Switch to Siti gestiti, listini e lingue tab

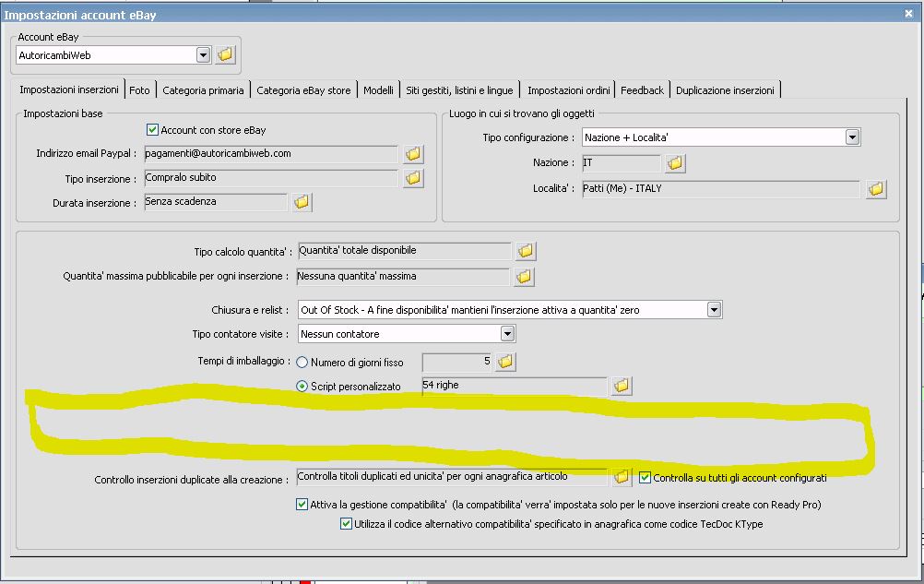pyautogui.click(x=459, y=90)
